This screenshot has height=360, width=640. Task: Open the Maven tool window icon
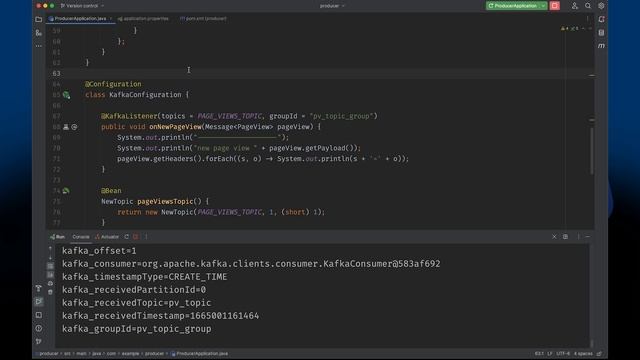coord(601,46)
